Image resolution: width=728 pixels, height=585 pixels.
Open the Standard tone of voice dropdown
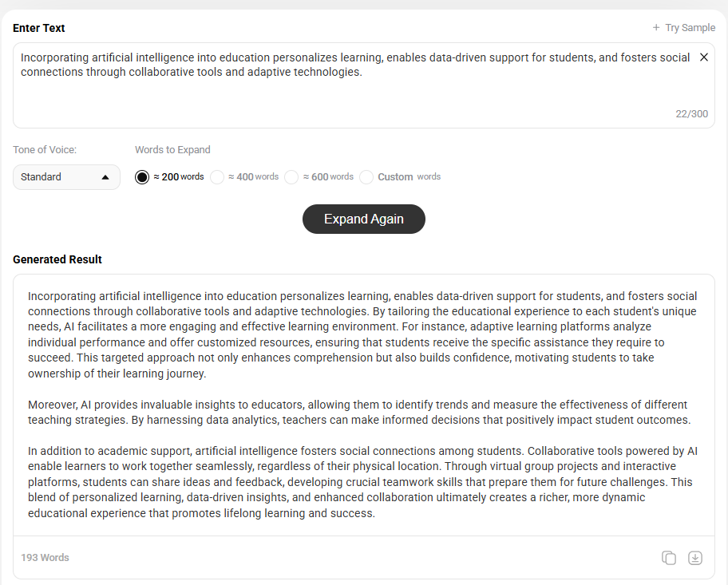click(x=66, y=177)
